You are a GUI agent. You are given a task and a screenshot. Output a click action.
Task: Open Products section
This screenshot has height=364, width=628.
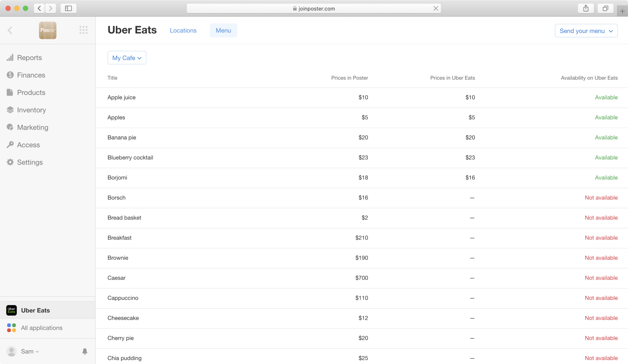[31, 92]
